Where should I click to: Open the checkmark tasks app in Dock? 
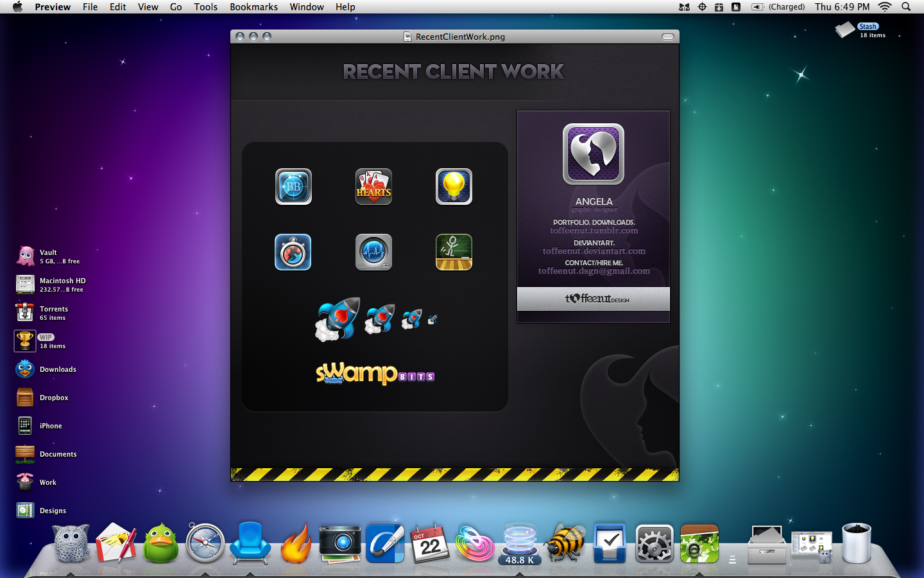[610, 543]
